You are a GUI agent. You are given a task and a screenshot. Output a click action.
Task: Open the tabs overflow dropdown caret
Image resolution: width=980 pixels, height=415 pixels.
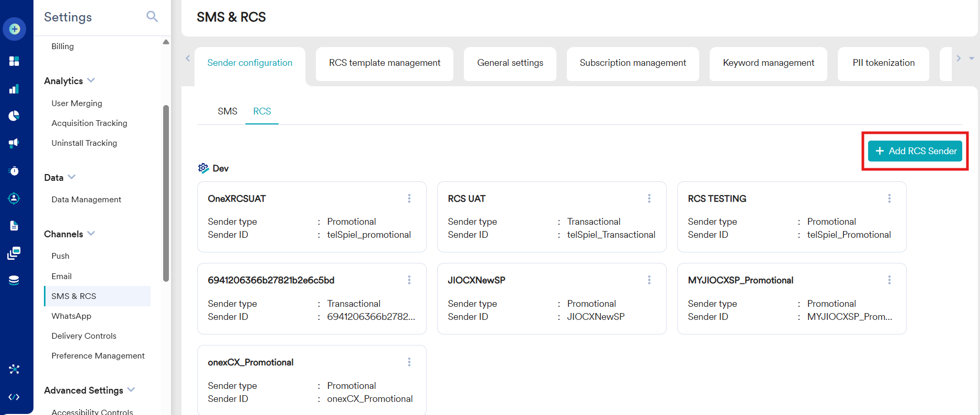(971, 59)
